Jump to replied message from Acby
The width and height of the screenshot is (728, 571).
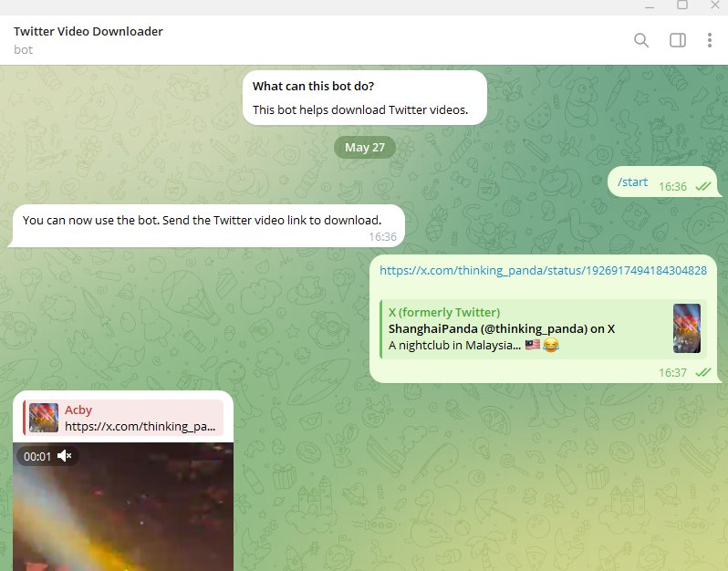tap(123, 418)
